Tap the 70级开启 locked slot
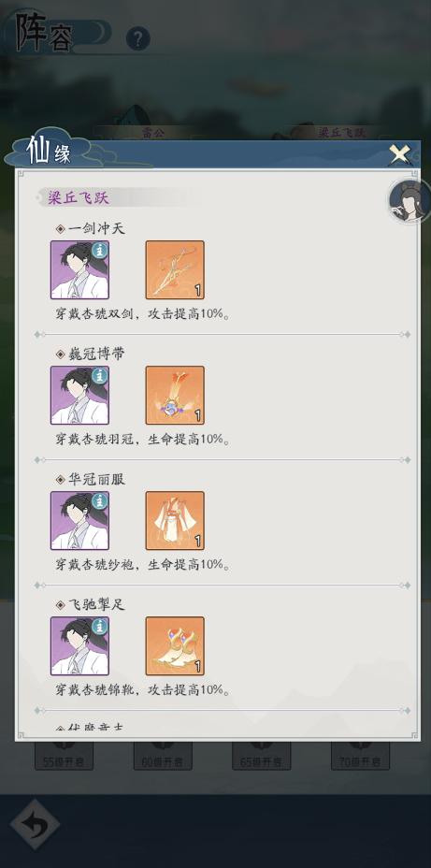The height and width of the screenshot is (868, 431). (360, 756)
